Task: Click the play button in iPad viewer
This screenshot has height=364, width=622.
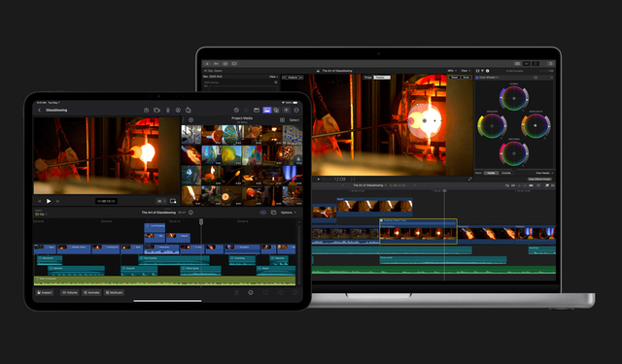Action: click(49, 201)
